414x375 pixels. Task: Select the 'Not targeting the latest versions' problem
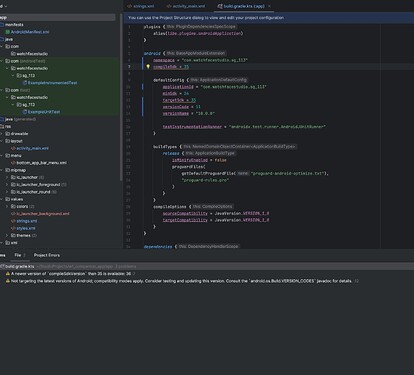pyautogui.click(x=181, y=281)
